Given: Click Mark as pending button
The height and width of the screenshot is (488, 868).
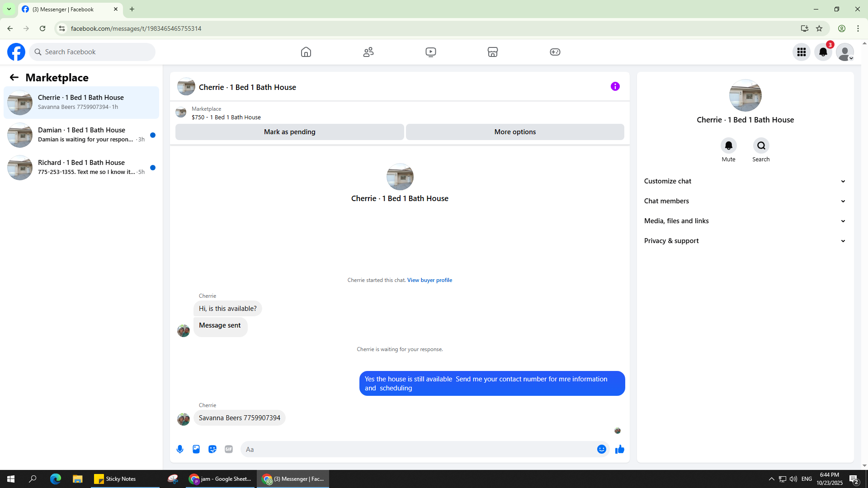Looking at the screenshot, I should 289,132.
